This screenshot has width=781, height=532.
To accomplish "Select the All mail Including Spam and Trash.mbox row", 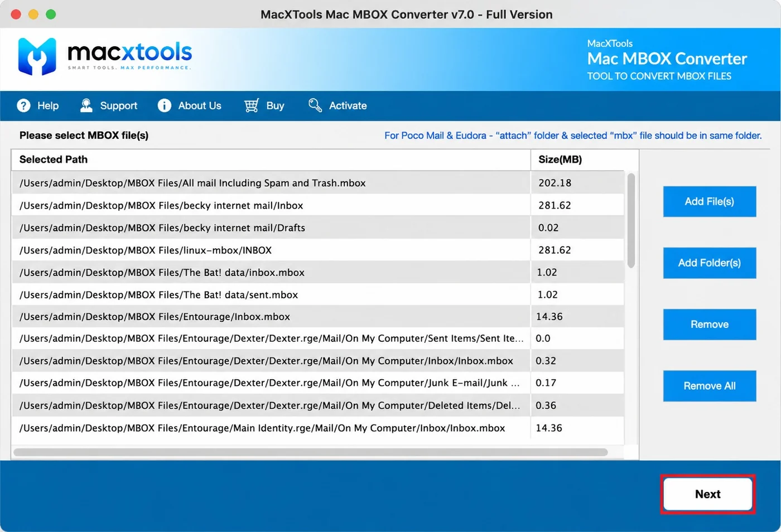I will coord(318,183).
